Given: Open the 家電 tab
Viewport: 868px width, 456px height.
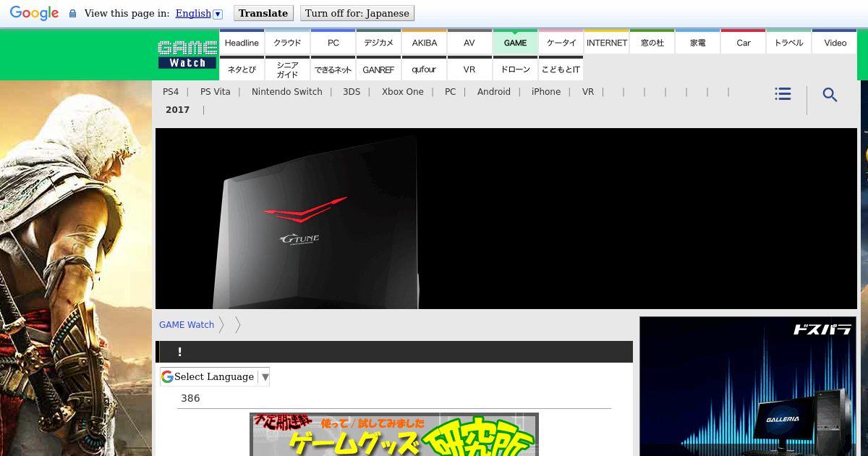Looking at the screenshot, I should click(697, 42).
